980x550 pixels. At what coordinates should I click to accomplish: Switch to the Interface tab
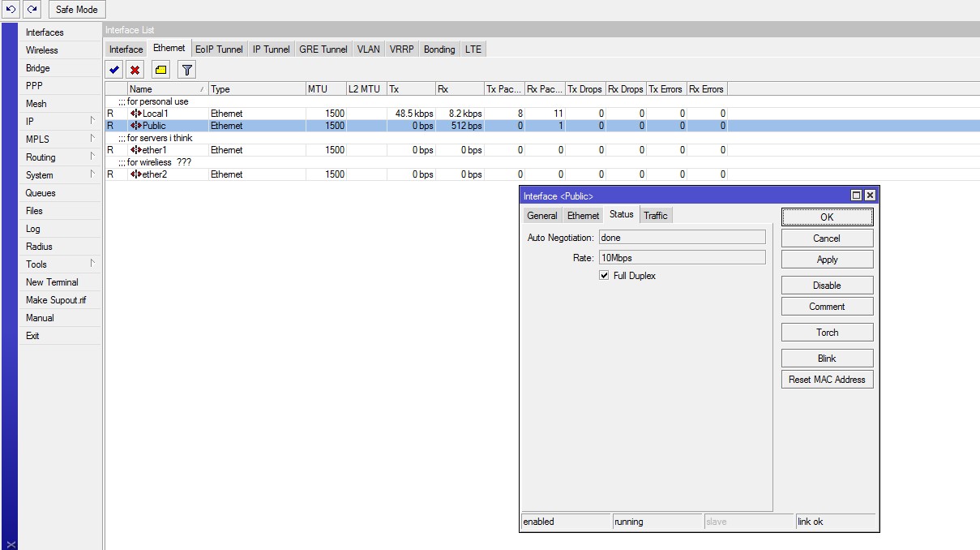tap(126, 49)
